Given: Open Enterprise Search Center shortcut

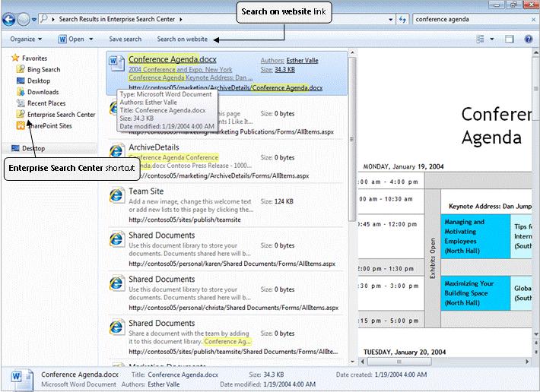Looking at the screenshot, I should coord(62,115).
